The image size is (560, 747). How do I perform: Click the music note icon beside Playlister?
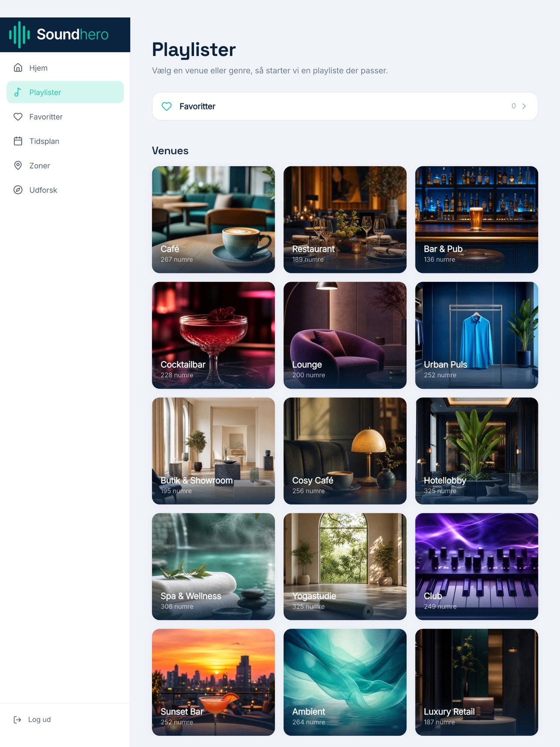click(x=18, y=92)
